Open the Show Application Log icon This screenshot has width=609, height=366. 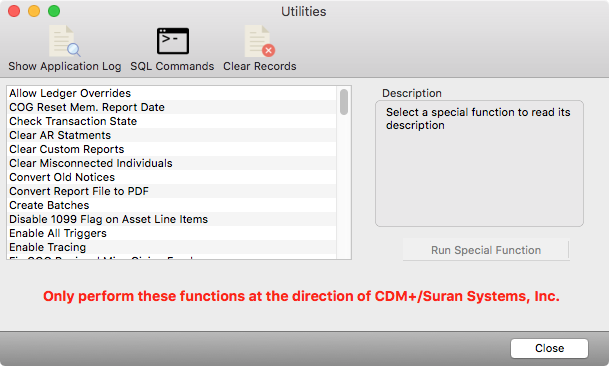(x=64, y=41)
